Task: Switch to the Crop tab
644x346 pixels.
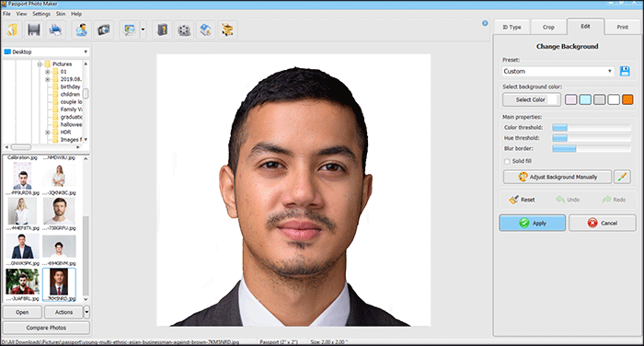Action: pyautogui.click(x=548, y=27)
